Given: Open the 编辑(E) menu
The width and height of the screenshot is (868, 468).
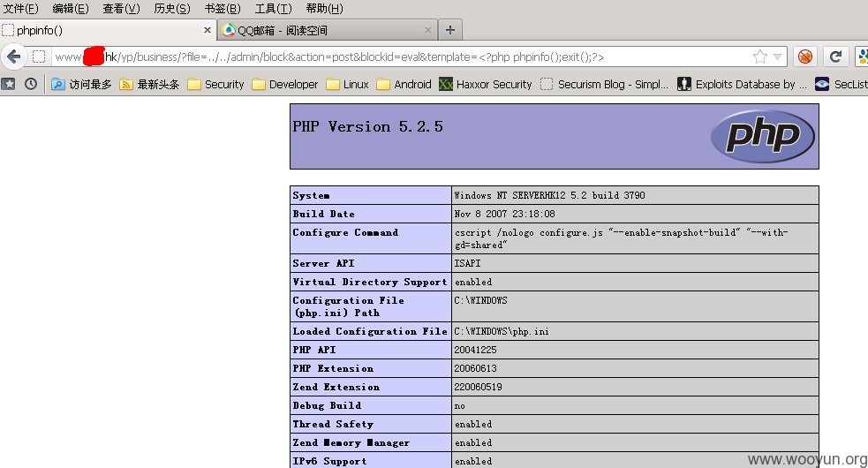Looking at the screenshot, I should [71, 8].
